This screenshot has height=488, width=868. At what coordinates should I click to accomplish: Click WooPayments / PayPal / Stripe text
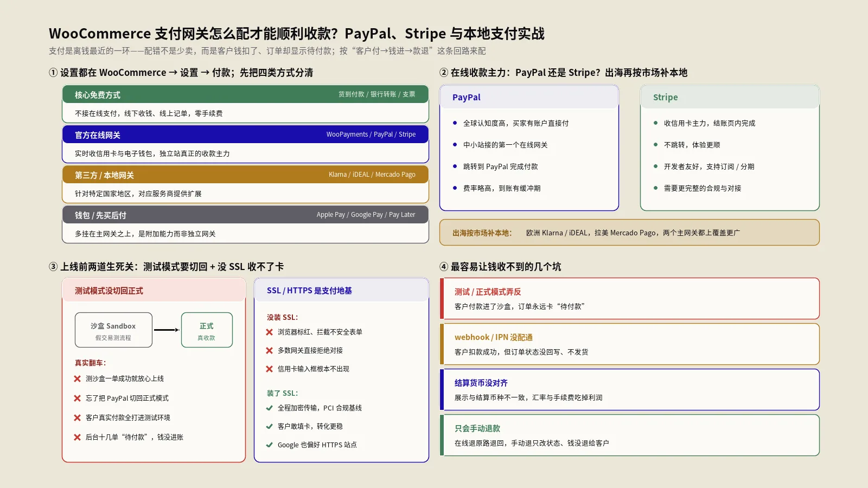(371, 134)
